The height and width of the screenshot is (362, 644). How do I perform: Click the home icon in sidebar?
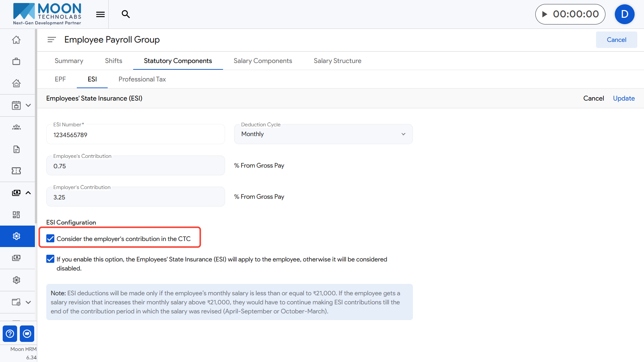point(16,40)
